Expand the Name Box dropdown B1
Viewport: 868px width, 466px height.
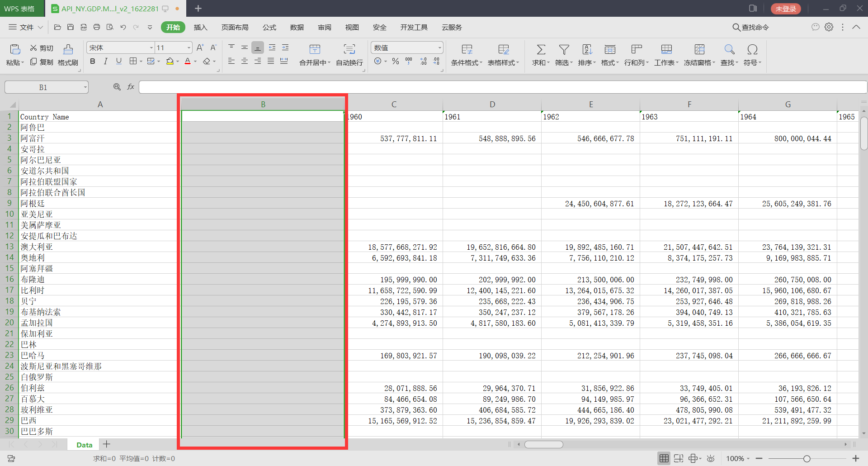click(85, 87)
